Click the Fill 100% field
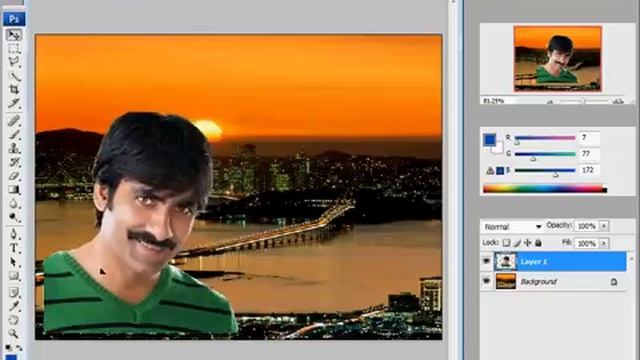The width and height of the screenshot is (640, 360). 587,243
